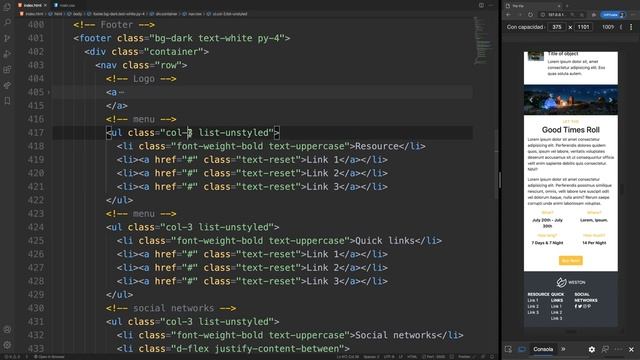Click the 'div.container' breadcrumb segment
This screenshot has height=360, width=640.
(166, 14)
